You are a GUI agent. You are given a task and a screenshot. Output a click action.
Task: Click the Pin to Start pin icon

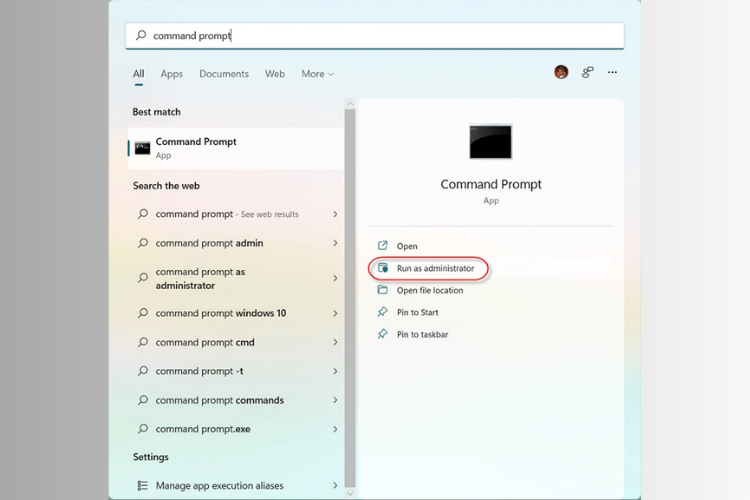coord(383,312)
